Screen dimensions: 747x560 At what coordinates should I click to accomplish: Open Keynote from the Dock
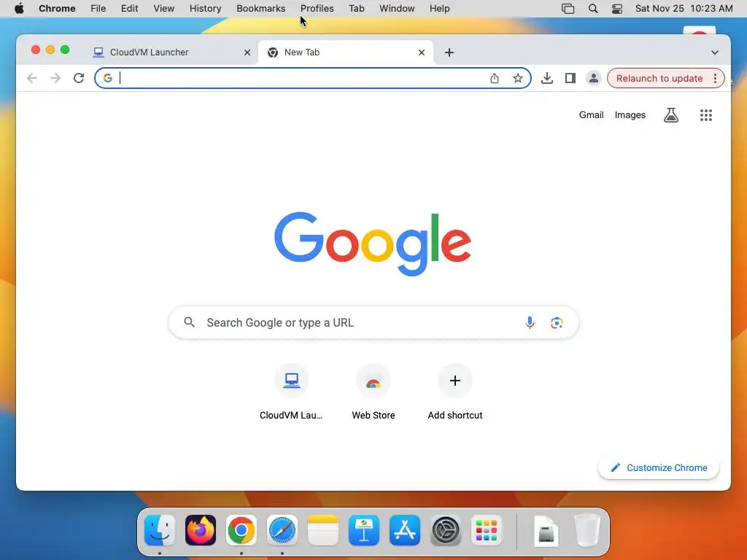pos(364,530)
